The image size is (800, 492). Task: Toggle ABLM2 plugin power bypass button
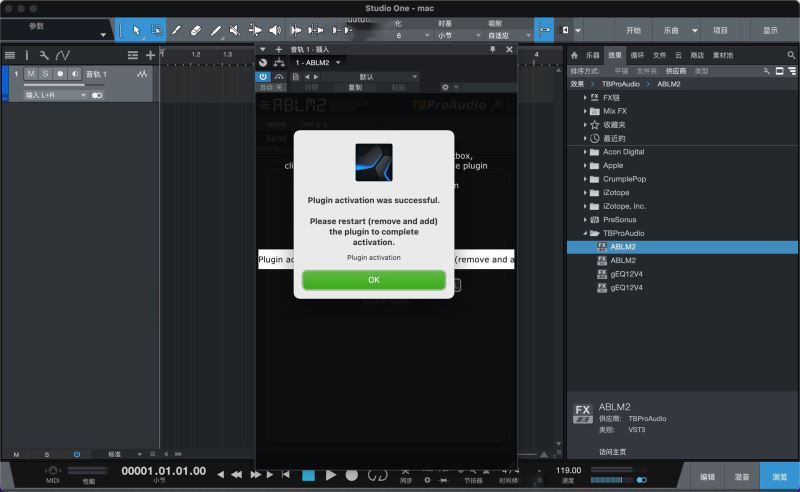click(x=263, y=76)
